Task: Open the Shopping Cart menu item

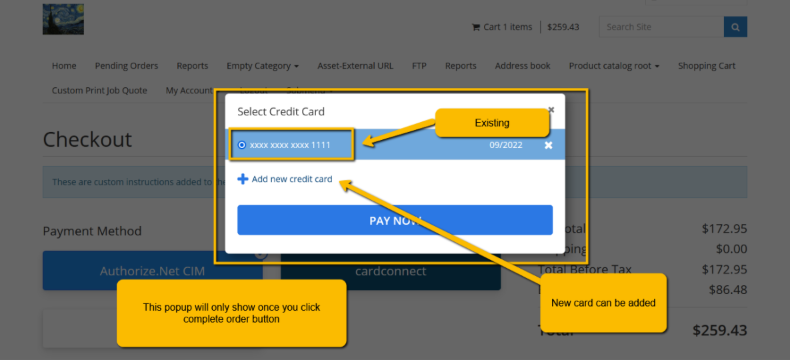Action: [x=706, y=66]
